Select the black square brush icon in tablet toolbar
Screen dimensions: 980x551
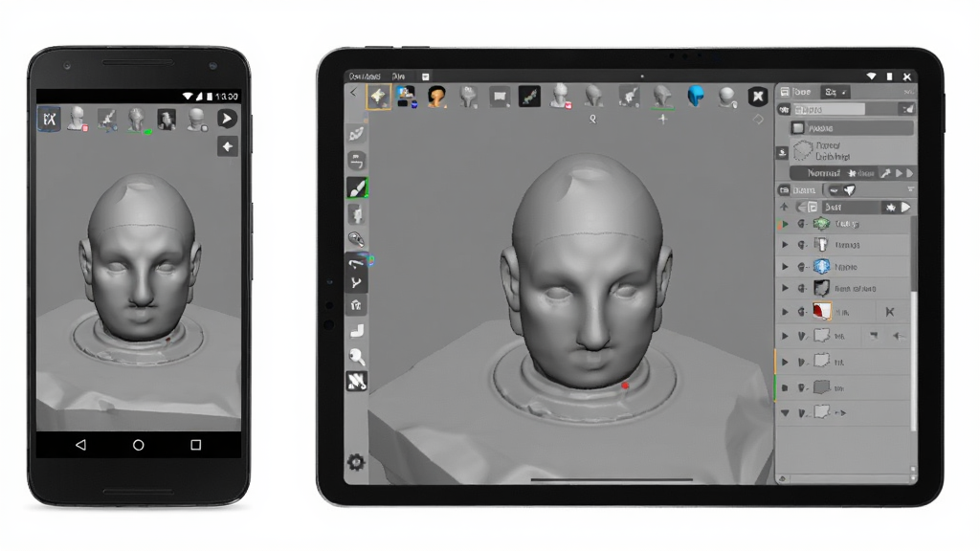pos(528,97)
